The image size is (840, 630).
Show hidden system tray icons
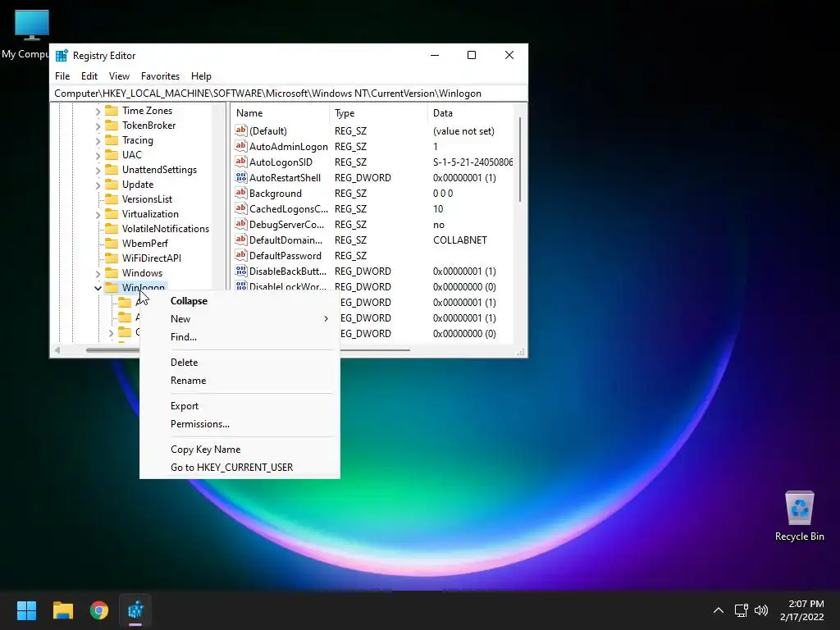point(719,610)
